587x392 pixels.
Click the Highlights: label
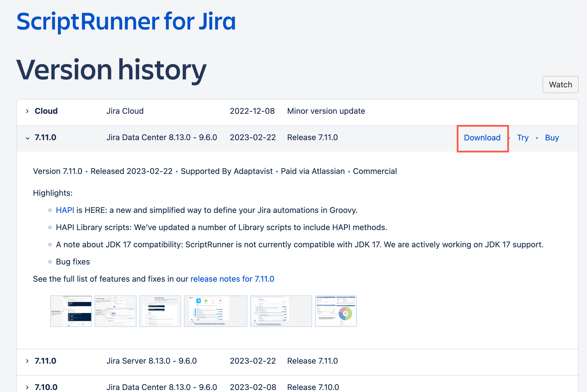[53, 193]
